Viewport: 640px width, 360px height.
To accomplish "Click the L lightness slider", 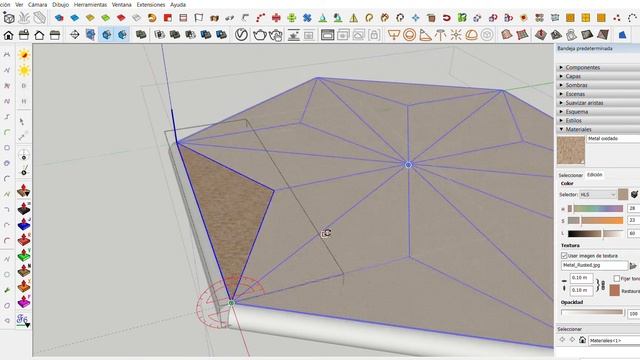I will point(596,233).
